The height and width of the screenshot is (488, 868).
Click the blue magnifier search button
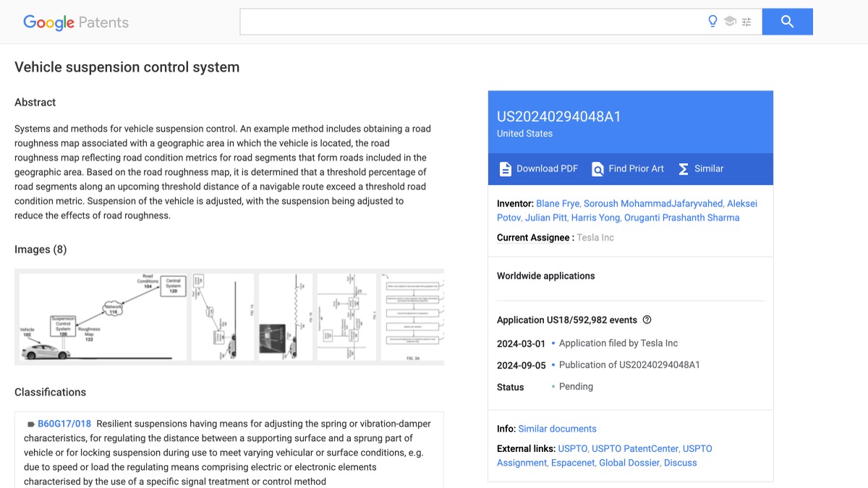pyautogui.click(x=788, y=22)
